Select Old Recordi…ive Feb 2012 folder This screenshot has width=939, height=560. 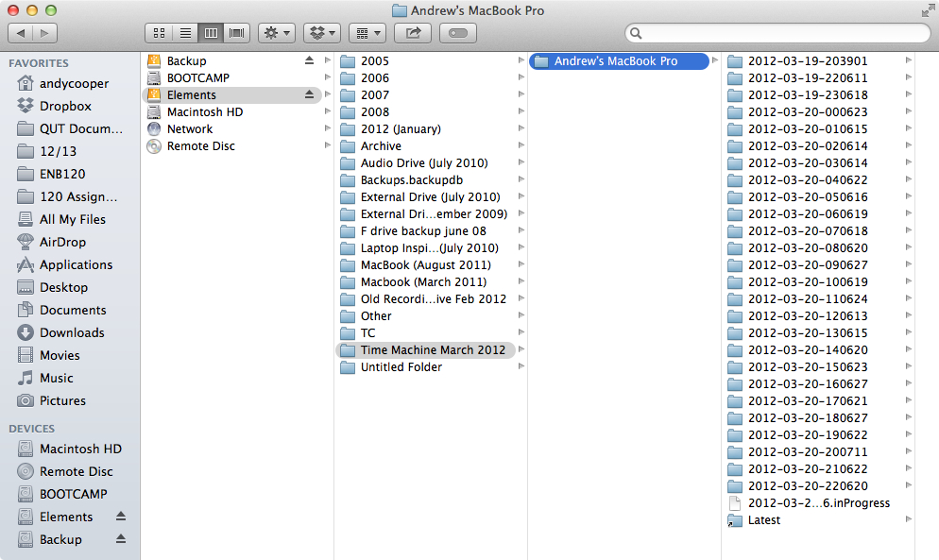(x=431, y=298)
